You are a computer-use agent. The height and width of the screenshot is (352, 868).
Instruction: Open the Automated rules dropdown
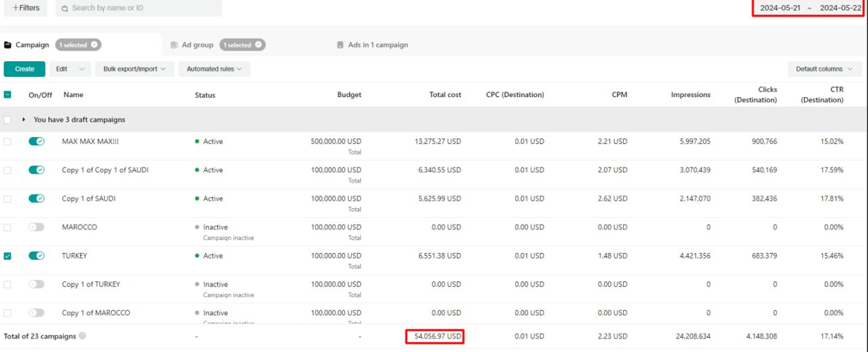(x=214, y=69)
